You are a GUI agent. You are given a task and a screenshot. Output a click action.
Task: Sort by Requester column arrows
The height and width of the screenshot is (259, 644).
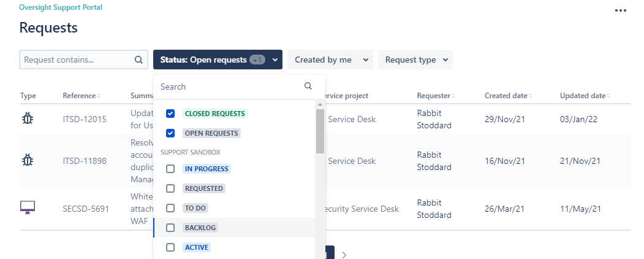click(453, 96)
